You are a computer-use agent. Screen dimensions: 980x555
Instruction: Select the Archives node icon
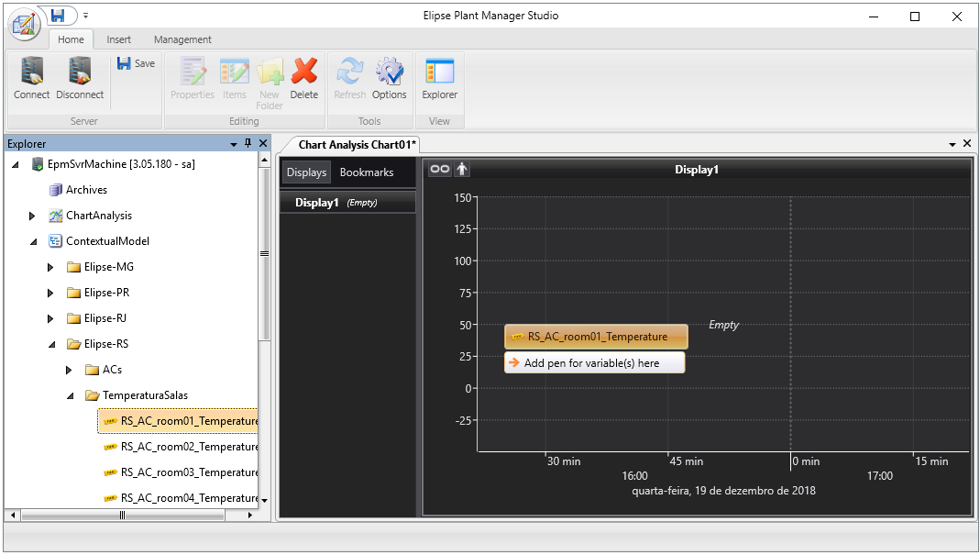click(x=56, y=190)
